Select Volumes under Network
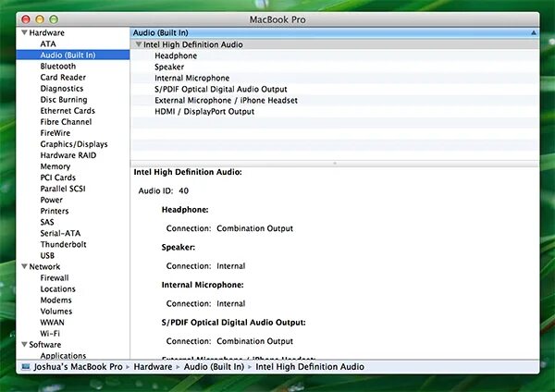Viewport: 555px width, 392px height. click(x=56, y=312)
